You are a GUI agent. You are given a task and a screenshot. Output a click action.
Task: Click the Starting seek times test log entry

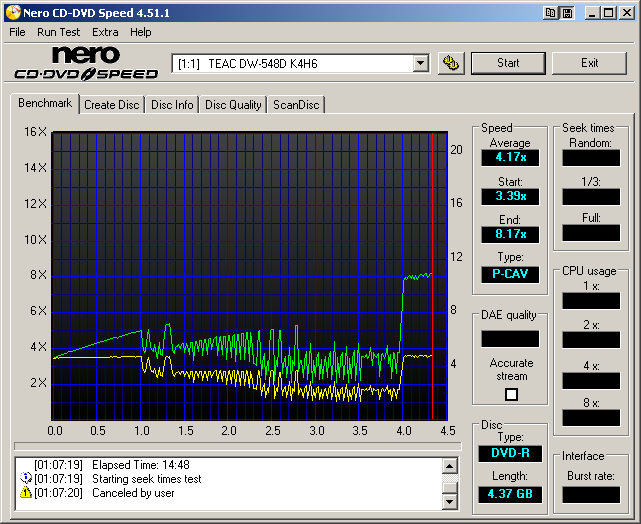147,479
